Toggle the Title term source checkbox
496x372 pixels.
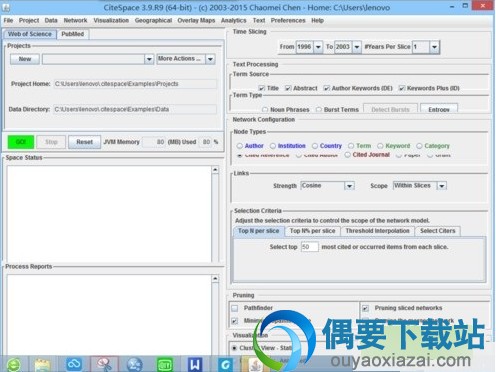262,88
